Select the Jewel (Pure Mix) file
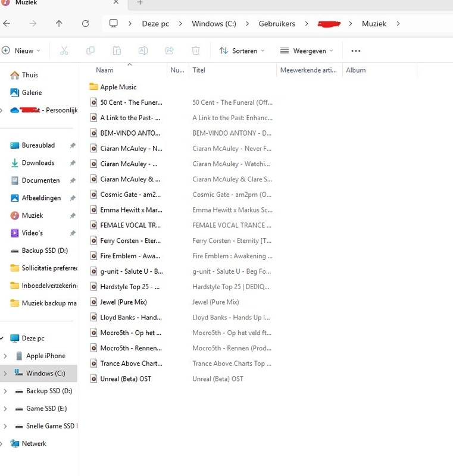 (118, 302)
